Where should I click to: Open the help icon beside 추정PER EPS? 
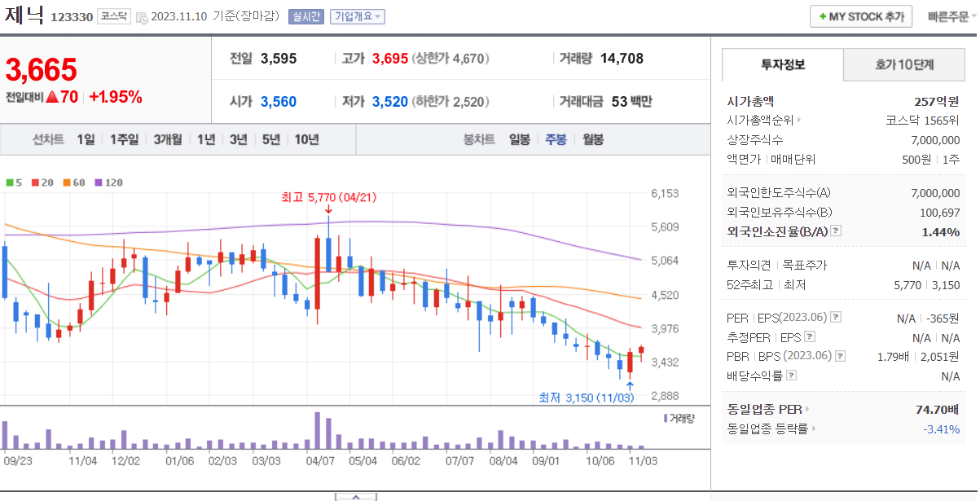(811, 337)
